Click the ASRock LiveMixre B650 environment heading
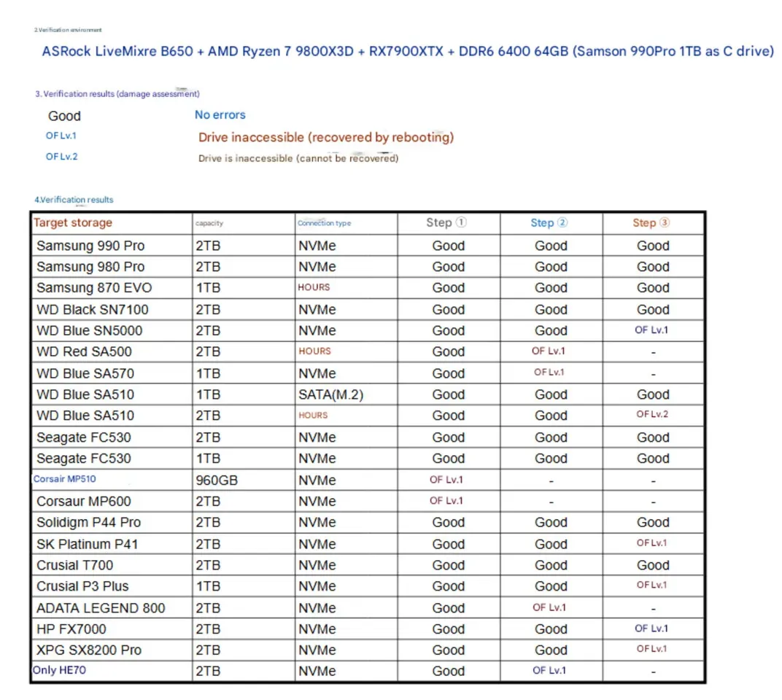The height and width of the screenshot is (700, 782). pyautogui.click(x=408, y=51)
